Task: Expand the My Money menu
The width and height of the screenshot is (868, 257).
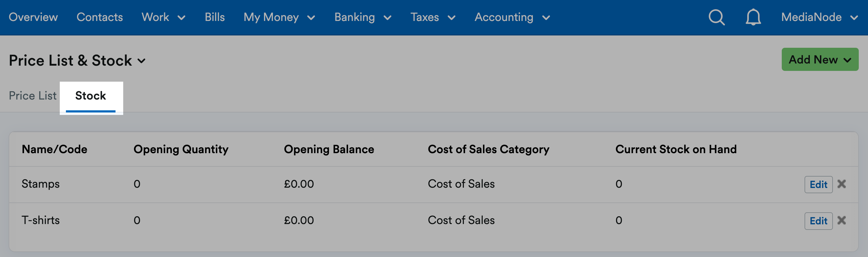Action: [279, 17]
